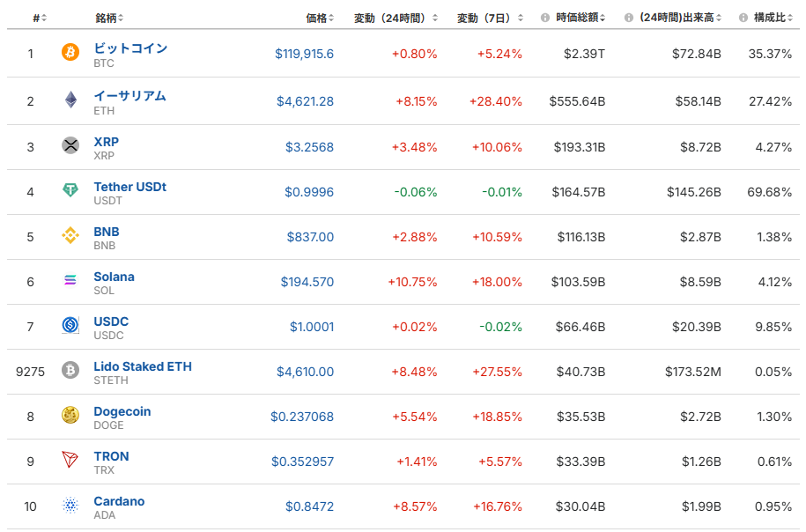This screenshot has width=806, height=532.
Task: Click Lido Staked ETH volume $173.52M
Action: coord(693,372)
